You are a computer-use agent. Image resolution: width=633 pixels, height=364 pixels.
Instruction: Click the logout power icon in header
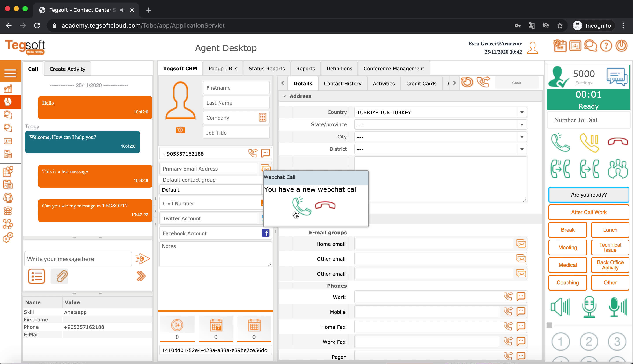point(622,46)
